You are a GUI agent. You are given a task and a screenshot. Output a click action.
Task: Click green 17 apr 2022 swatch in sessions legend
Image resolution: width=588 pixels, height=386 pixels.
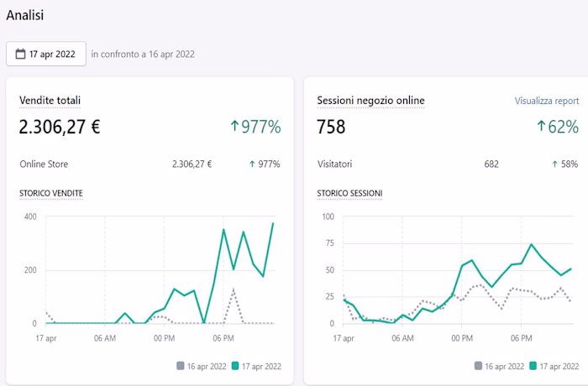coord(533,366)
